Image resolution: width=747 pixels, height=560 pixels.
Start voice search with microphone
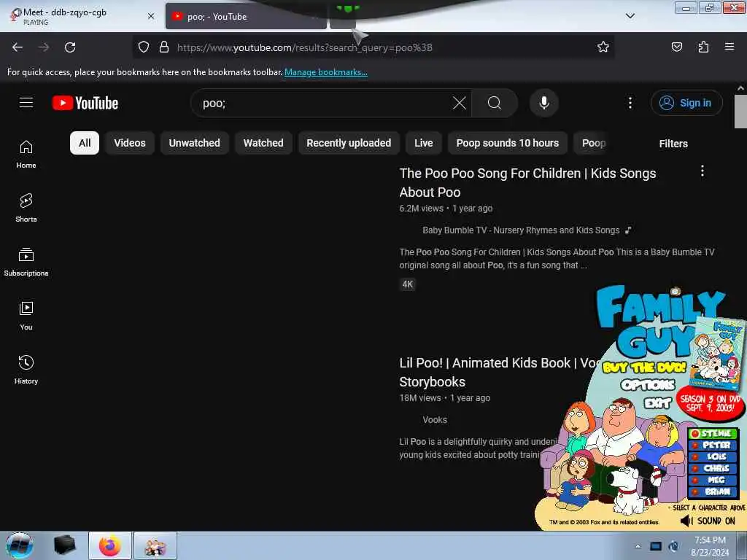(x=544, y=103)
